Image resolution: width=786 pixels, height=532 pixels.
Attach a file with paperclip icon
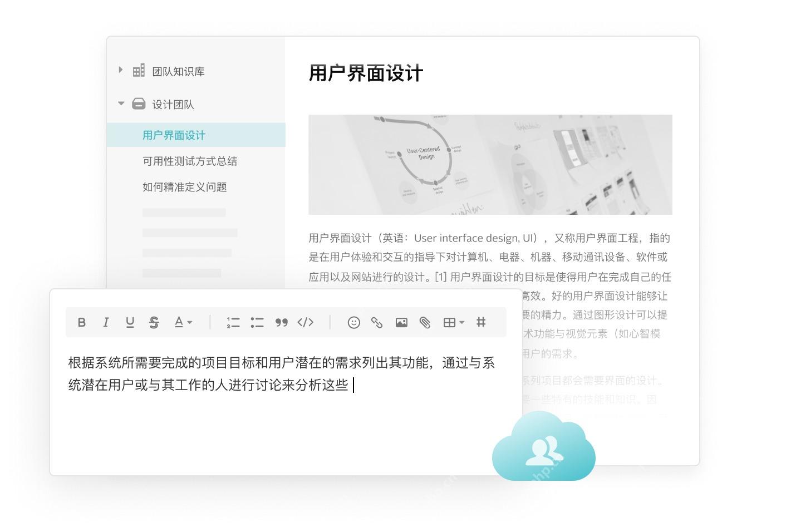425,322
